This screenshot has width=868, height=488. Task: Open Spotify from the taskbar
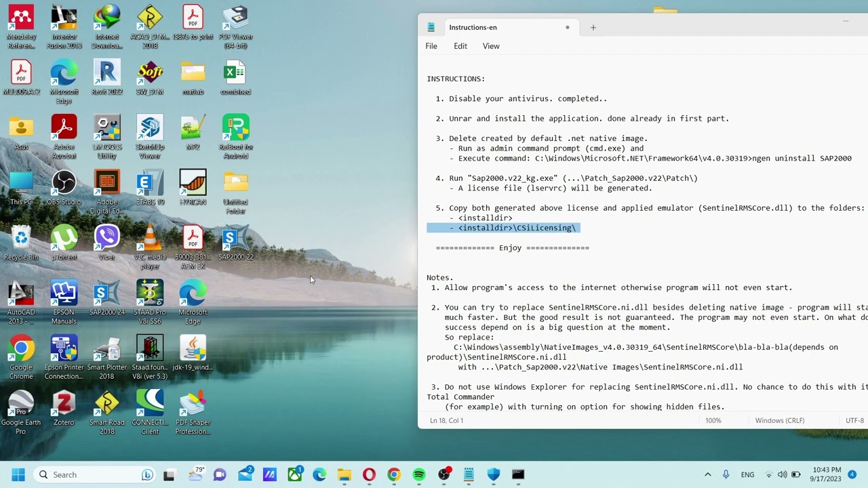pyautogui.click(x=419, y=474)
